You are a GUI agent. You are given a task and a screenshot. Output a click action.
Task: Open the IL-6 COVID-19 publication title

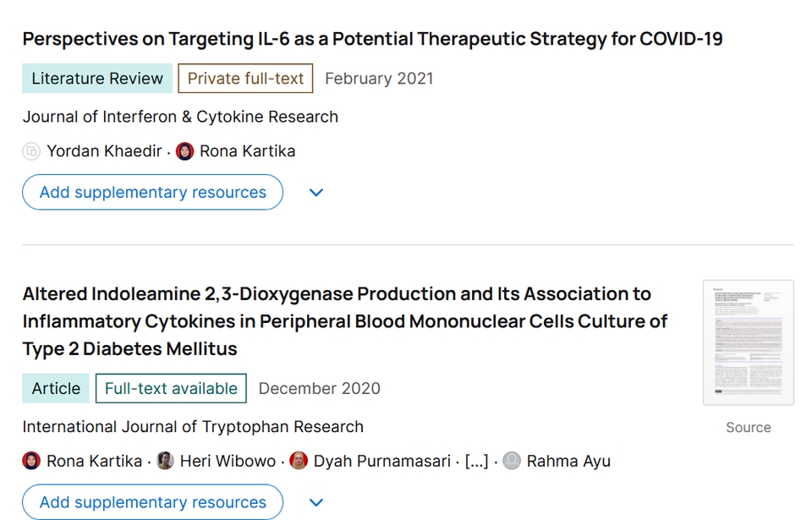click(x=372, y=39)
